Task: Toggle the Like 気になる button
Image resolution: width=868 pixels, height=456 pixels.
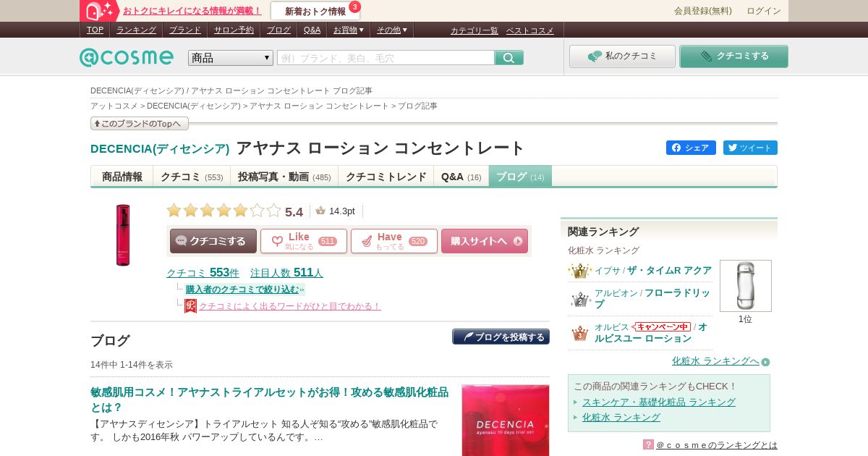Action: (304, 241)
